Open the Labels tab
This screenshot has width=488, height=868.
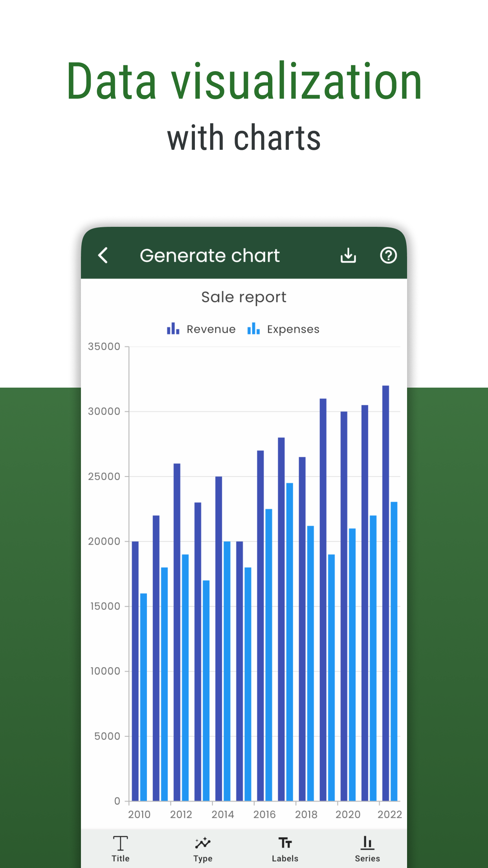pos(285,849)
